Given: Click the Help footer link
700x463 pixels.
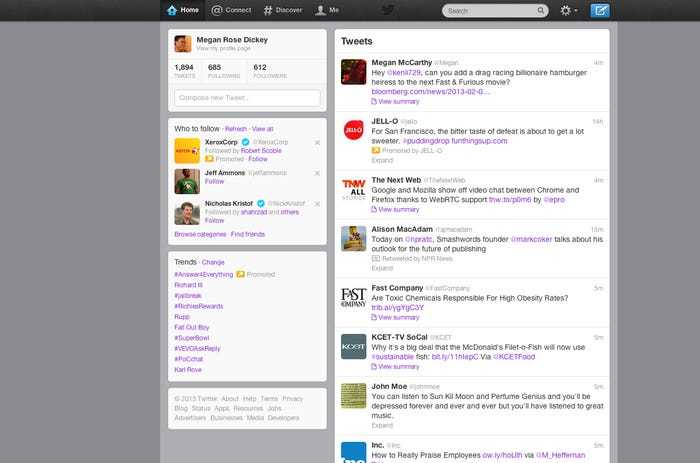Looking at the screenshot, I should [250, 399].
